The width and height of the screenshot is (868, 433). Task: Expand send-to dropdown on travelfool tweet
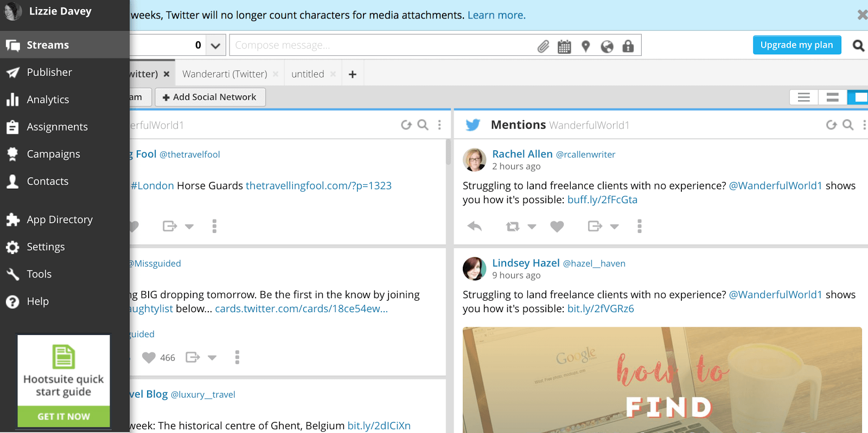coord(189,227)
